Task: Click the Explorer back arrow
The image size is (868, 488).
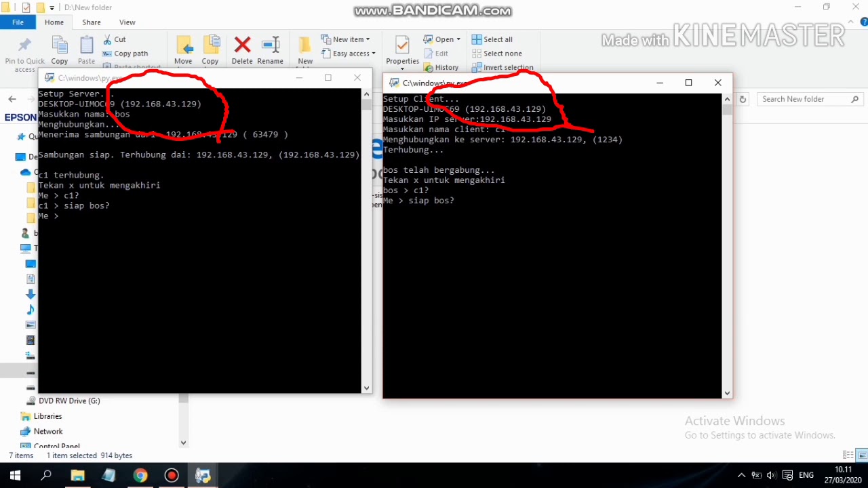Action: point(12,99)
